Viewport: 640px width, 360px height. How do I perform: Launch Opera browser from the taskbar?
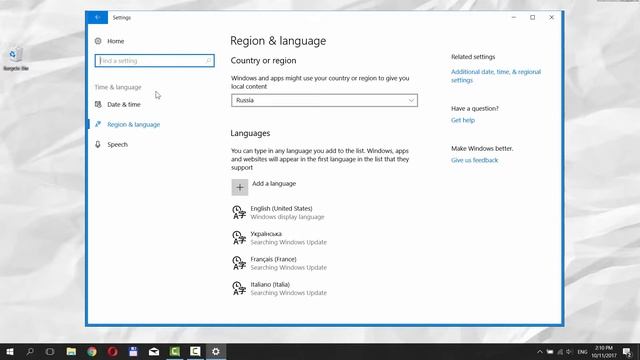pos(113,351)
